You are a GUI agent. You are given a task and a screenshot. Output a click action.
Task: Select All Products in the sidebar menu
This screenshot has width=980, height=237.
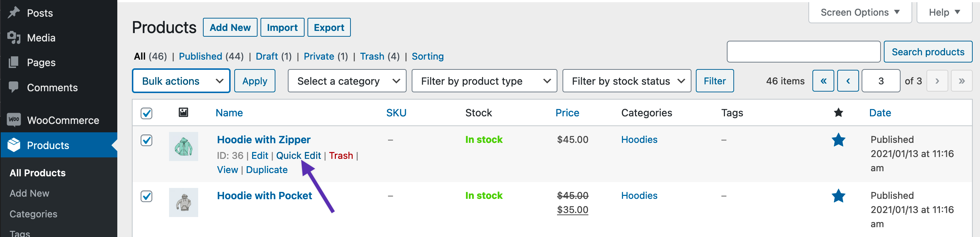click(x=37, y=173)
